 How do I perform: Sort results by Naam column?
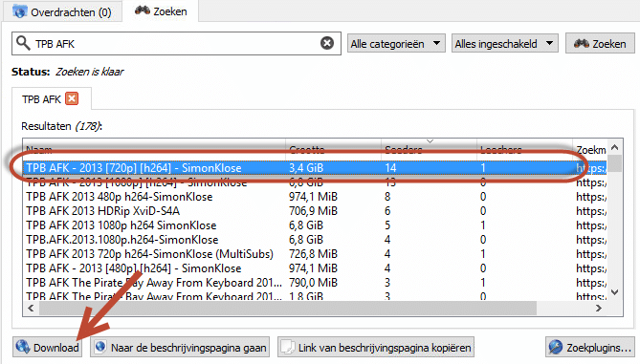point(154,150)
